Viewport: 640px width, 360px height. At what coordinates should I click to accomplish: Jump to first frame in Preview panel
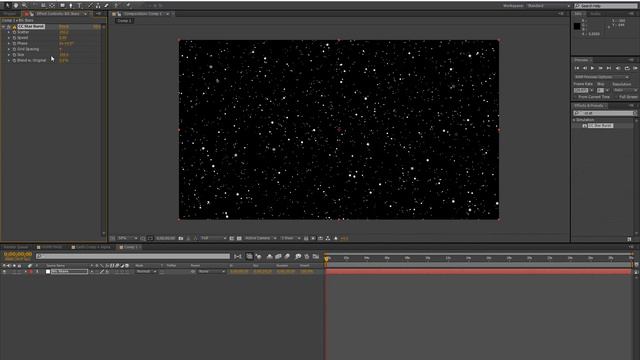(577, 68)
